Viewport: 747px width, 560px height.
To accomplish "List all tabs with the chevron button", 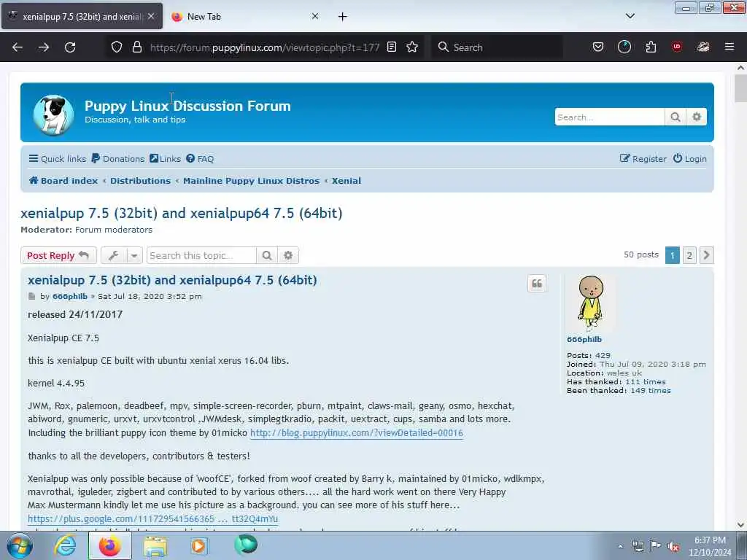I will click(630, 16).
